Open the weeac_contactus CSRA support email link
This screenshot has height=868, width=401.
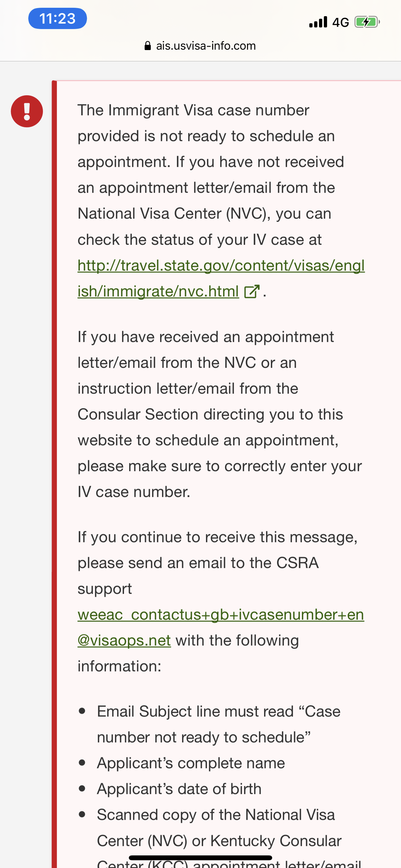221,627
